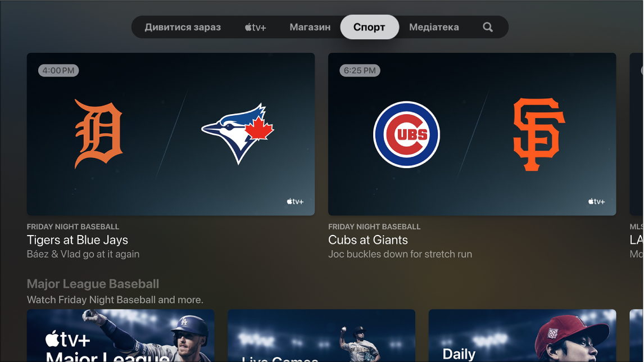Click 'Báez & Vlad go at it again'
The image size is (644, 362).
coord(83,254)
